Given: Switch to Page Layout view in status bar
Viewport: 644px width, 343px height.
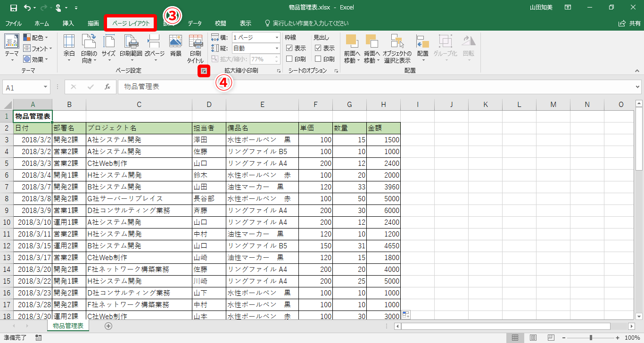Looking at the screenshot, I should (x=533, y=338).
